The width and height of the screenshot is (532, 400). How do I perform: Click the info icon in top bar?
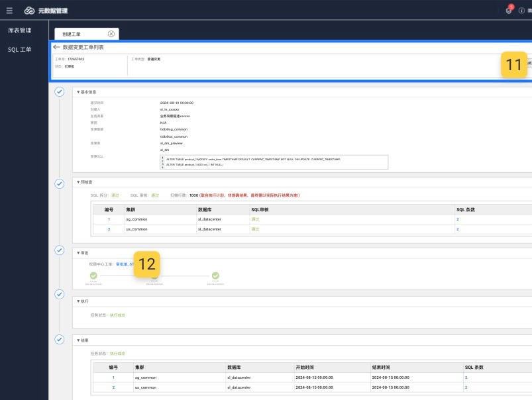[x=521, y=11]
